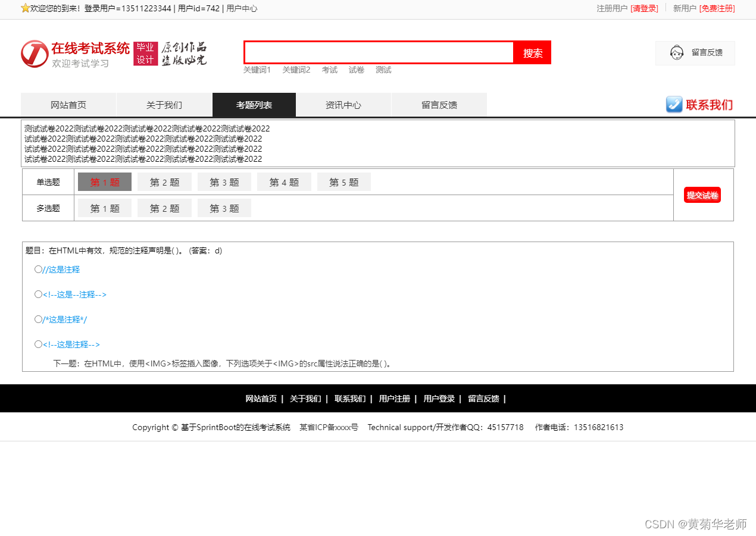Open 请登录 at the top right
Viewport: 756px width, 536px height.
[x=645, y=9]
